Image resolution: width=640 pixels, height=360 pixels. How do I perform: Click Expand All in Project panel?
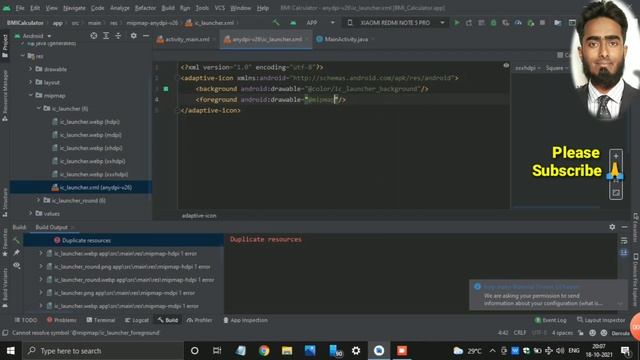pos(106,36)
